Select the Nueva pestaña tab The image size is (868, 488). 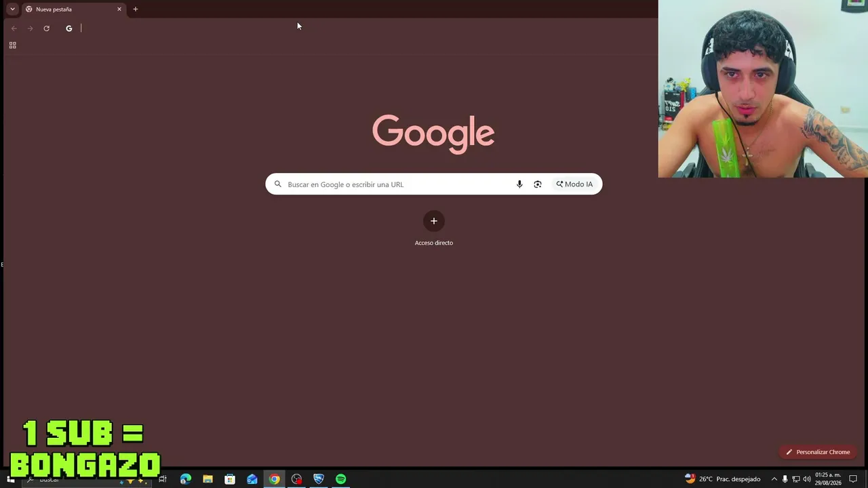[75, 9]
